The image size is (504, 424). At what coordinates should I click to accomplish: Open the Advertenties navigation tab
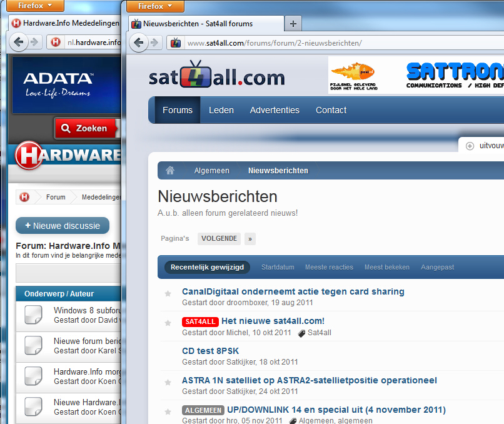(x=275, y=110)
